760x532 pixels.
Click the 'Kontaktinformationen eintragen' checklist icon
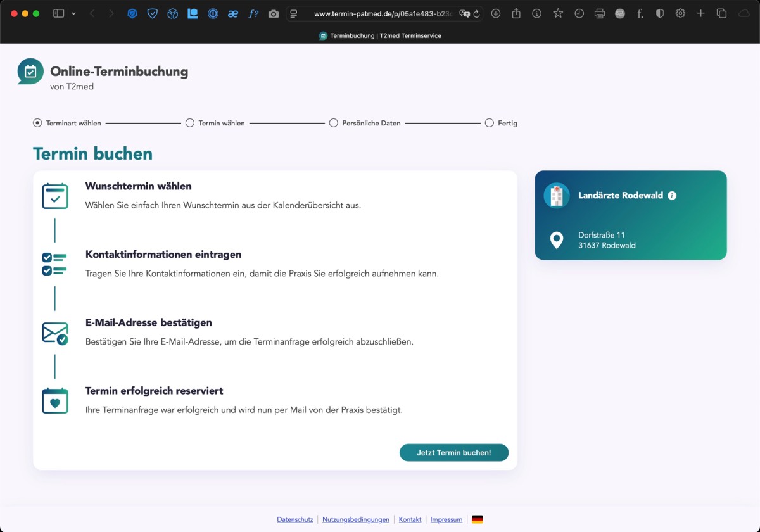pyautogui.click(x=54, y=264)
